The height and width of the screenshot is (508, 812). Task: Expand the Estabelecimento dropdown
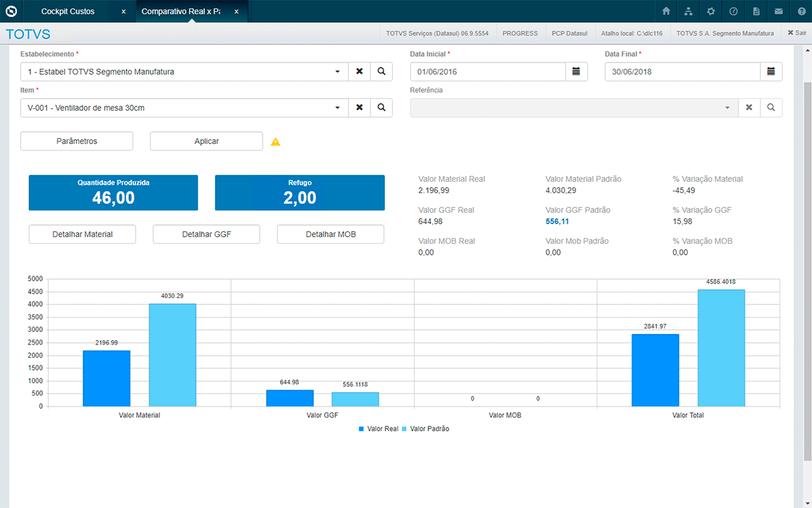[337, 72]
